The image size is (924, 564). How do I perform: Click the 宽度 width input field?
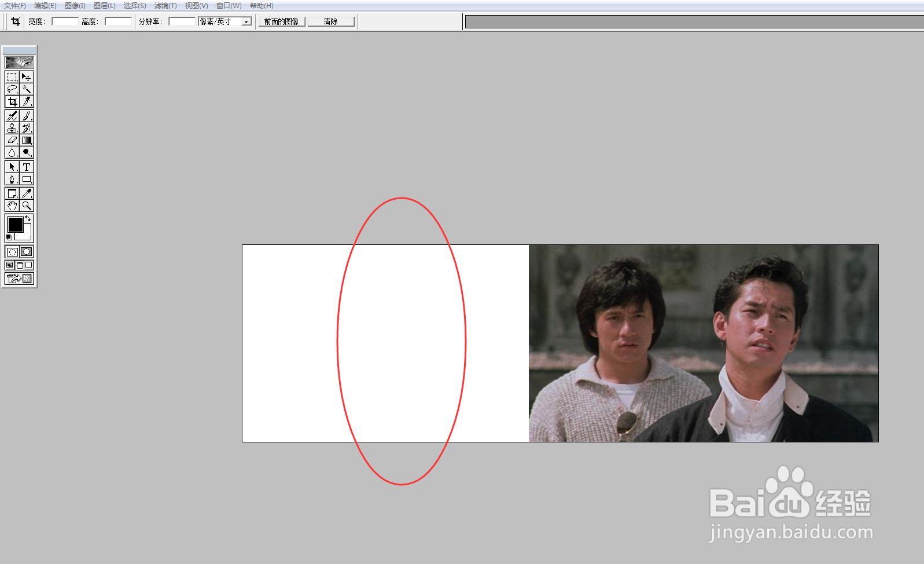[x=65, y=21]
